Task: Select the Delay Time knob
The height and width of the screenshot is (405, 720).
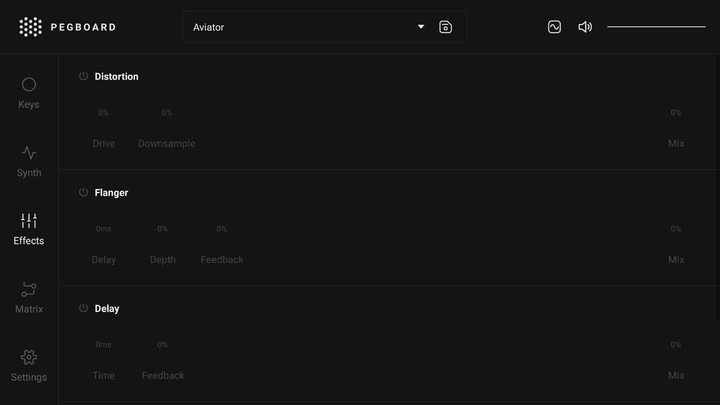Action: tap(104, 347)
